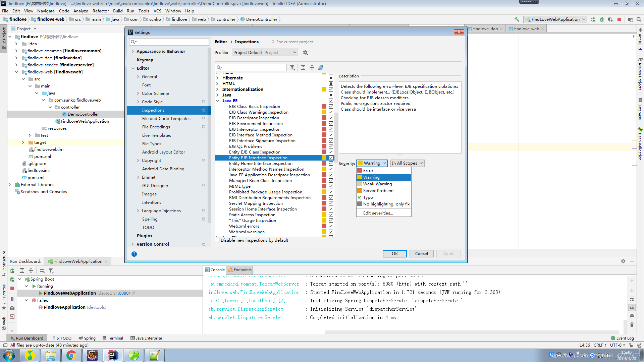
Task: Expand Color Scheme settings node
Action: point(138,94)
